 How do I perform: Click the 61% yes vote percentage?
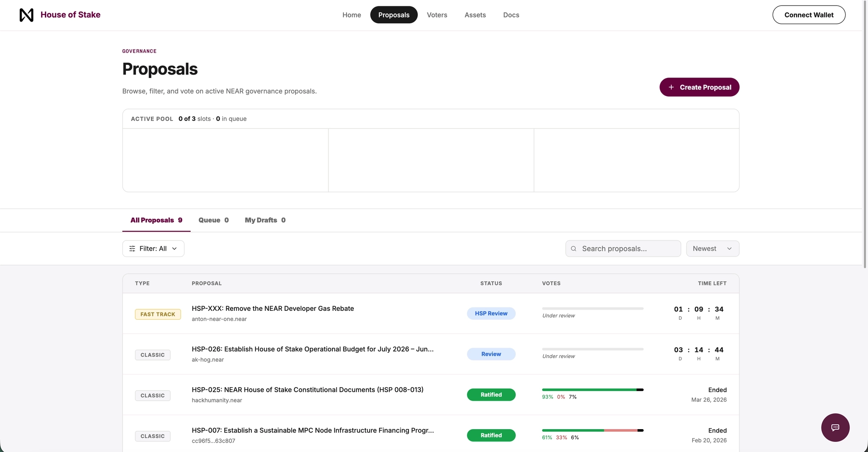(547, 438)
